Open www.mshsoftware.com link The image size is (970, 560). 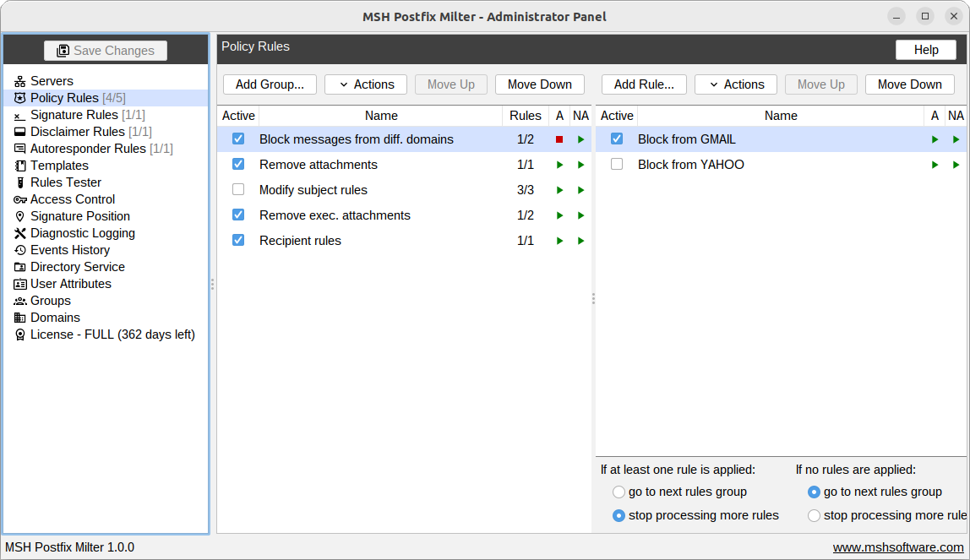tap(898, 547)
